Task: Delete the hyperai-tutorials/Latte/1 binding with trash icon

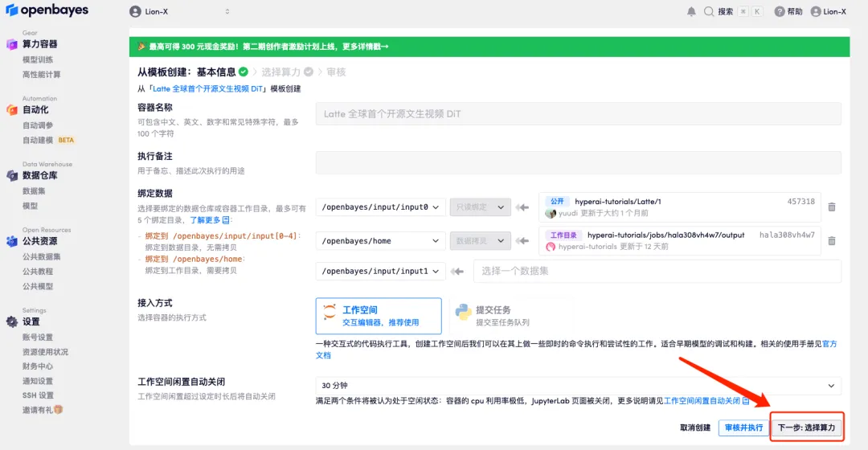Action: coord(832,207)
